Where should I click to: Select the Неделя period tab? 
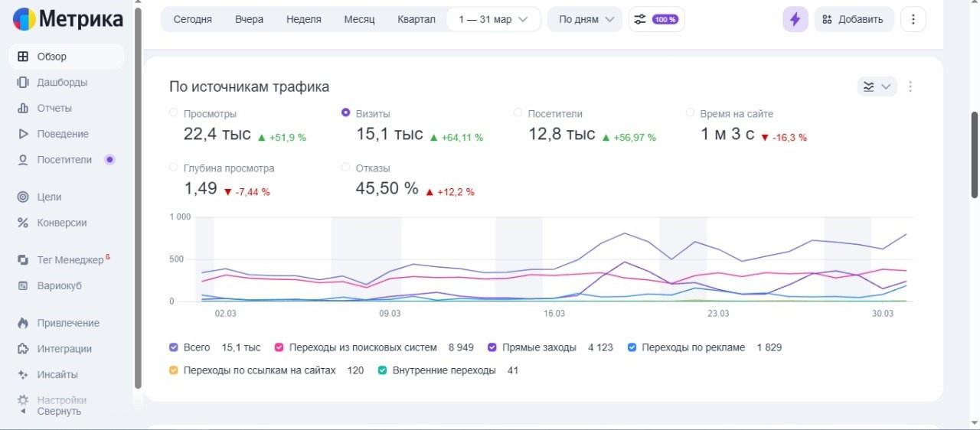tap(304, 19)
